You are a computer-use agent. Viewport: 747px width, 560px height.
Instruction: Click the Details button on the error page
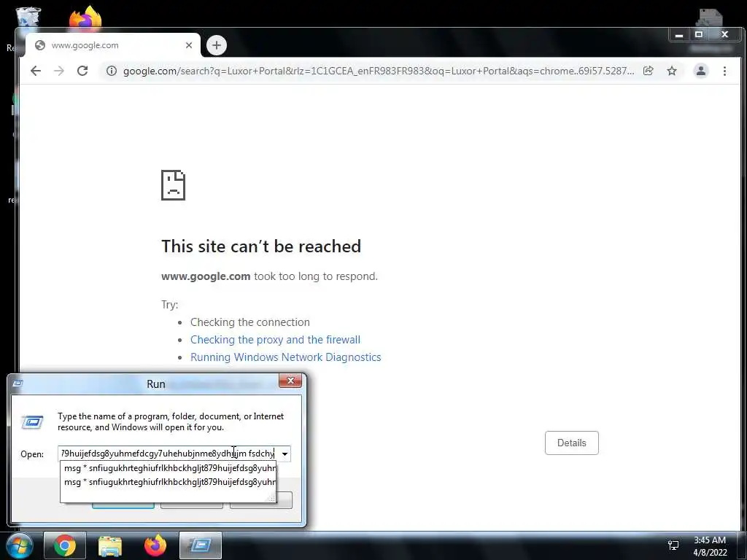[x=572, y=443]
